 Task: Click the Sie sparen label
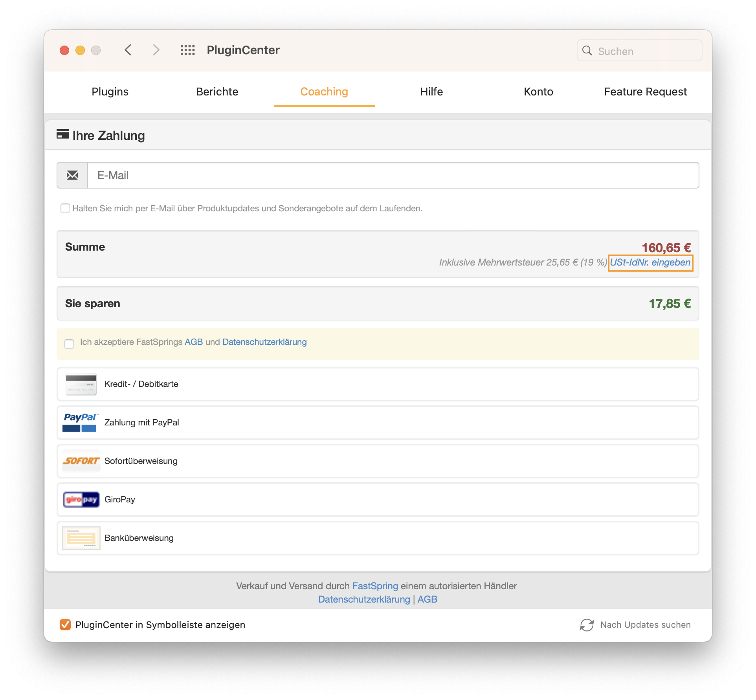pos(93,303)
